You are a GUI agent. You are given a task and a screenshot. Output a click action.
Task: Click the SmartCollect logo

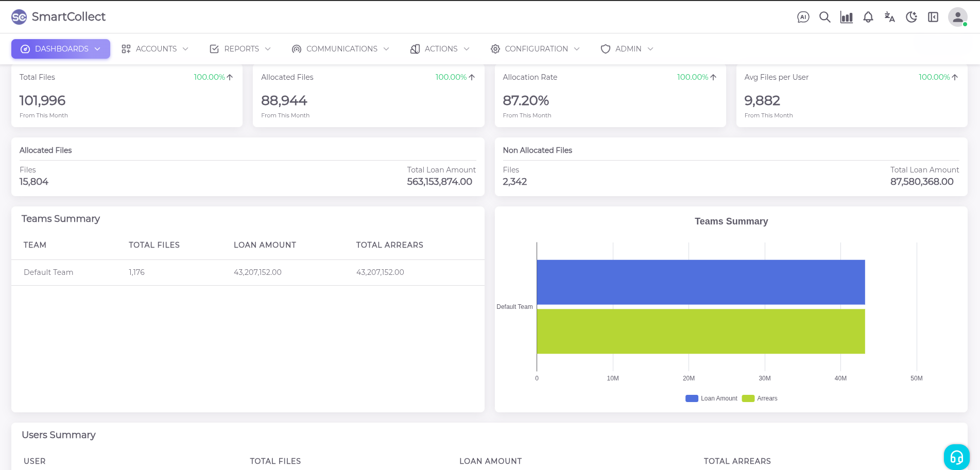(x=58, y=17)
